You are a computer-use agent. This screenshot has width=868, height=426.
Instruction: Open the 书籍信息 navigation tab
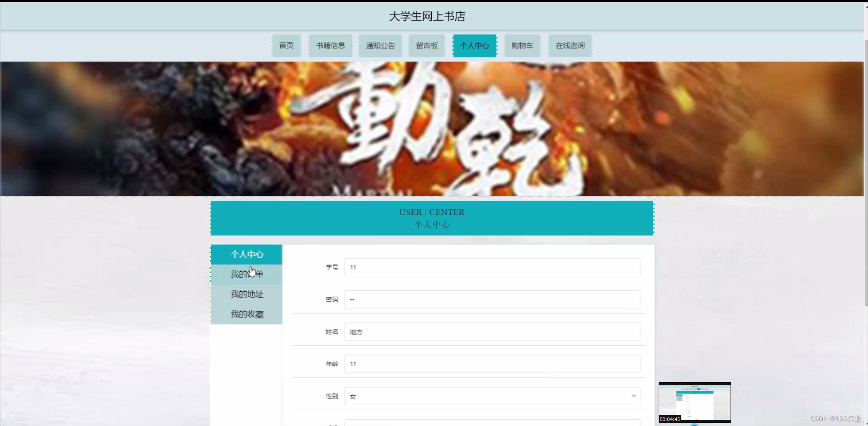[x=330, y=46]
